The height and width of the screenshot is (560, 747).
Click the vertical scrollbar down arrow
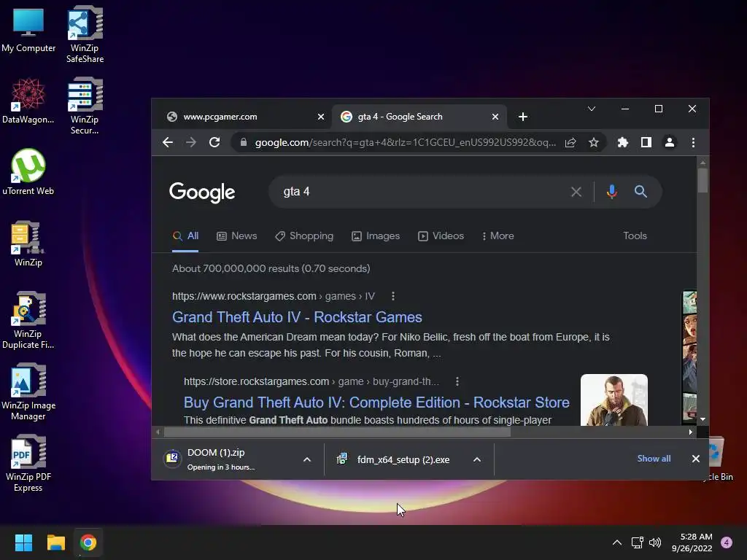click(x=703, y=419)
